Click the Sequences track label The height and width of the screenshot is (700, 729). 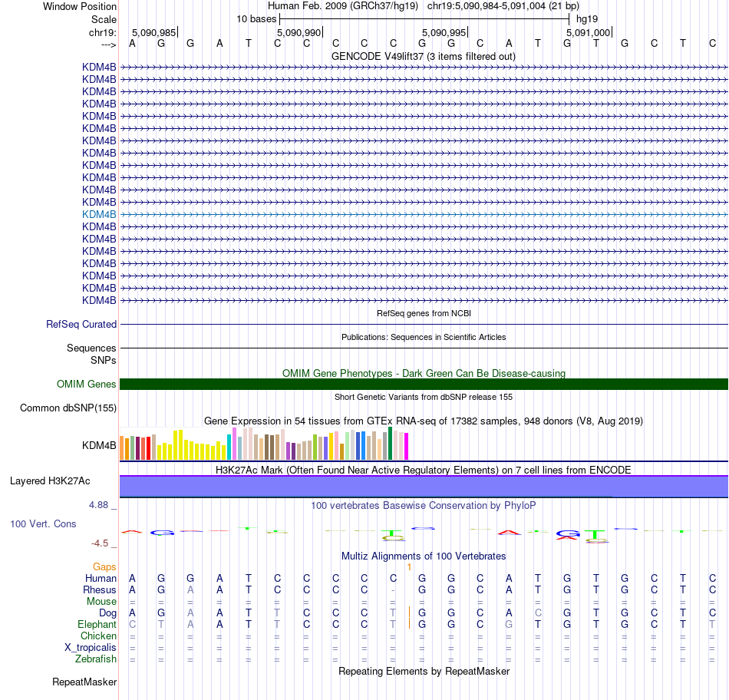tap(91, 348)
